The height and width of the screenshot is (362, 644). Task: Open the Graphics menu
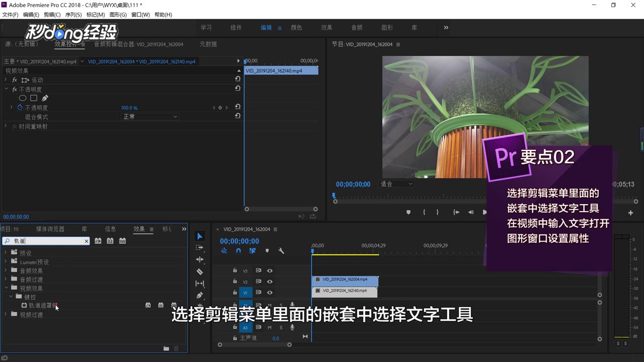click(118, 15)
